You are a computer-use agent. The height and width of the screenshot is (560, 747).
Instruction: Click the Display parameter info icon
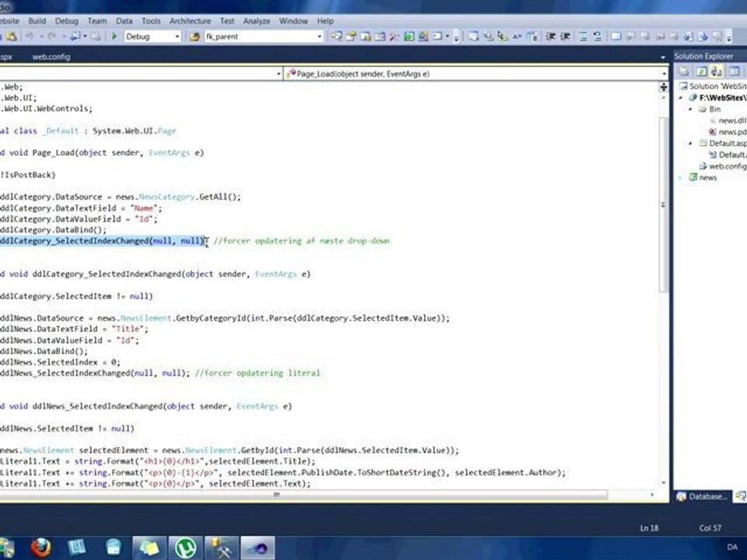click(x=489, y=37)
